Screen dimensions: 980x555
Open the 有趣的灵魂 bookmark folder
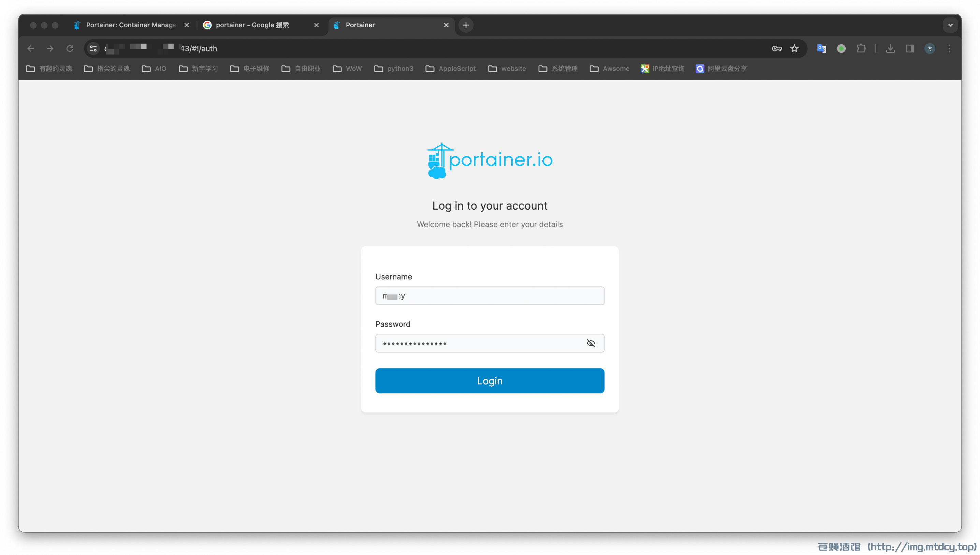[49, 69]
